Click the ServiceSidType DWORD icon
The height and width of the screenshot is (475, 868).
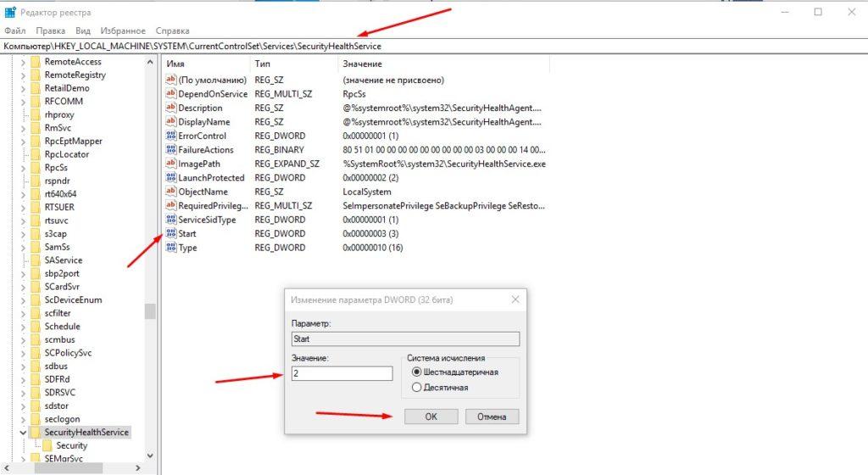click(x=170, y=219)
